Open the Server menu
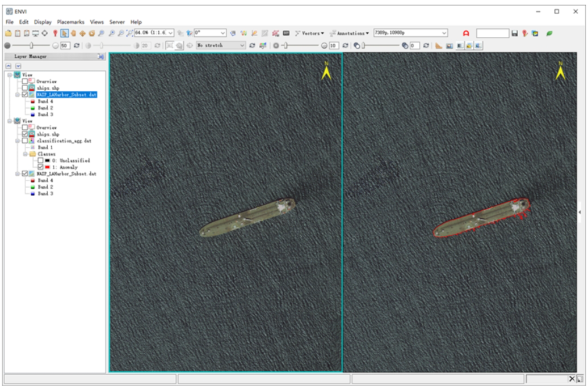Image resolution: width=588 pixels, height=390 pixels. click(117, 22)
